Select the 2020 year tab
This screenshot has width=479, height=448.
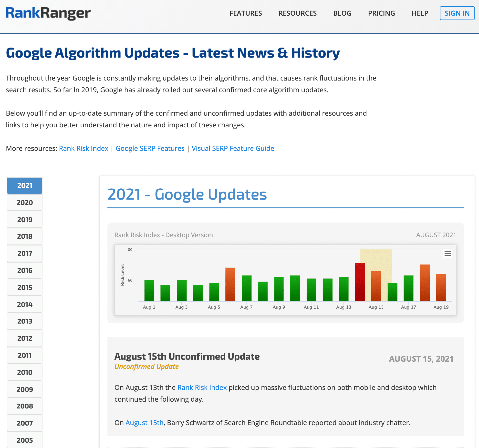pyautogui.click(x=25, y=203)
